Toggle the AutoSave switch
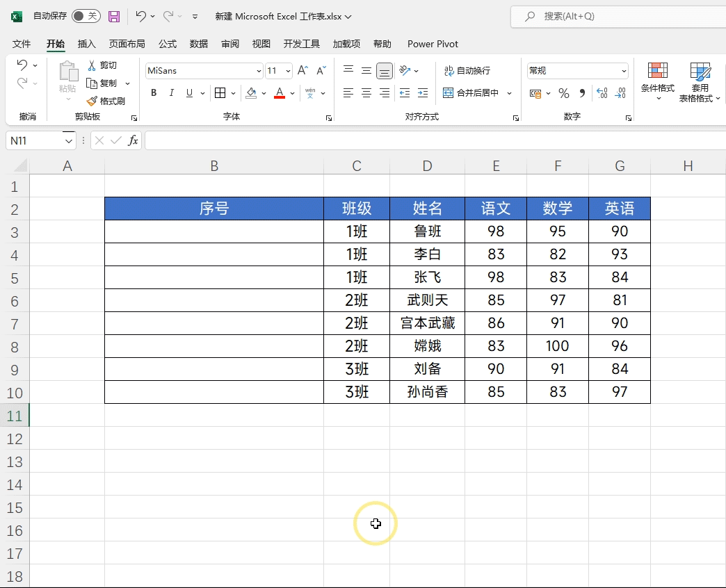This screenshot has height=588, width=726. (86, 16)
